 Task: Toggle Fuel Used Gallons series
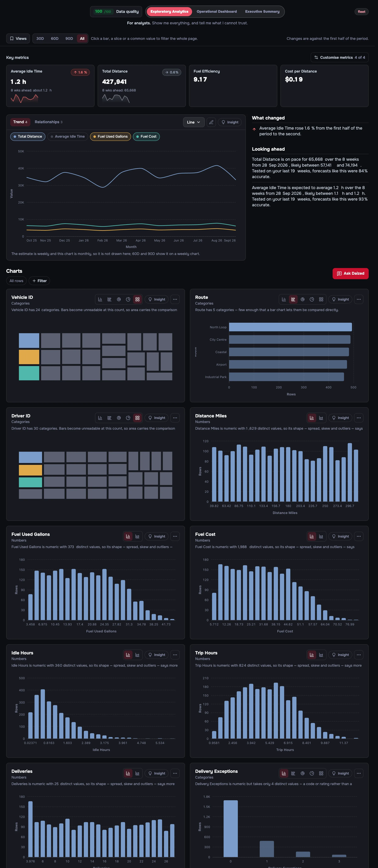coord(110,136)
